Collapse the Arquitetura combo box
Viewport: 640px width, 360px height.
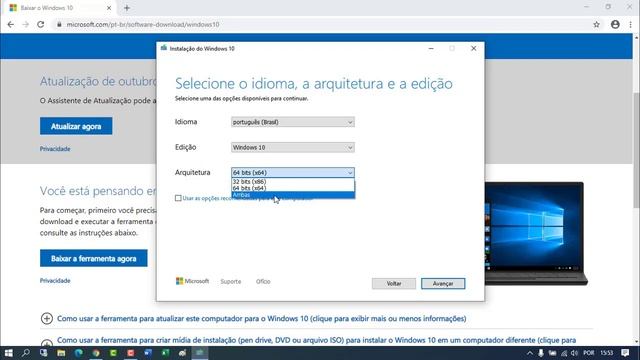coord(293,173)
